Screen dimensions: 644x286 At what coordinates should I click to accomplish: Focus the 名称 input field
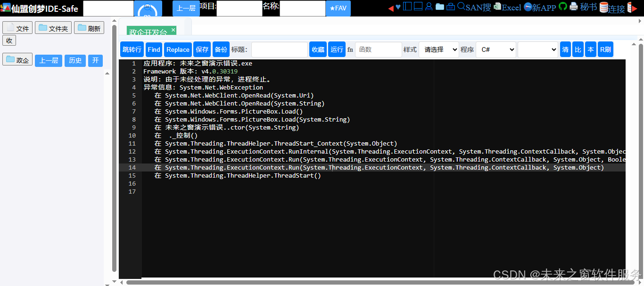(x=303, y=8)
